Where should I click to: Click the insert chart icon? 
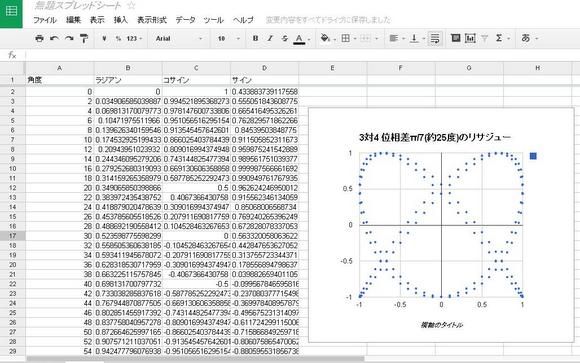pos(470,38)
